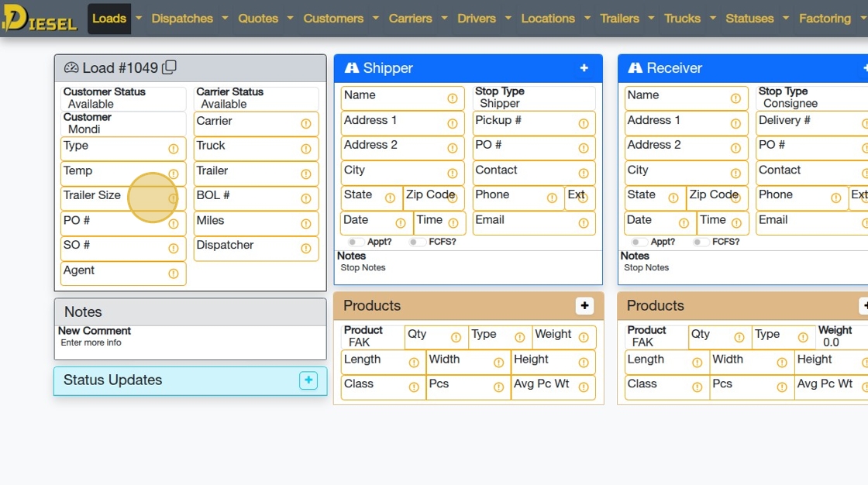The width and height of the screenshot is (868, 485).
Task: Click the dashboard gauge icon beside Load #1049
Action: pos(71,67)
